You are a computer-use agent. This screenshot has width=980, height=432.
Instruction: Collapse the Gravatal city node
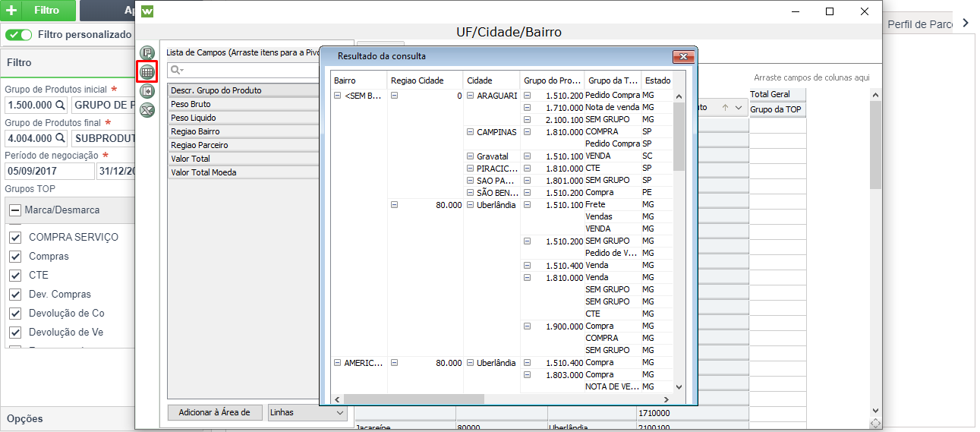(x=470, y=156)
